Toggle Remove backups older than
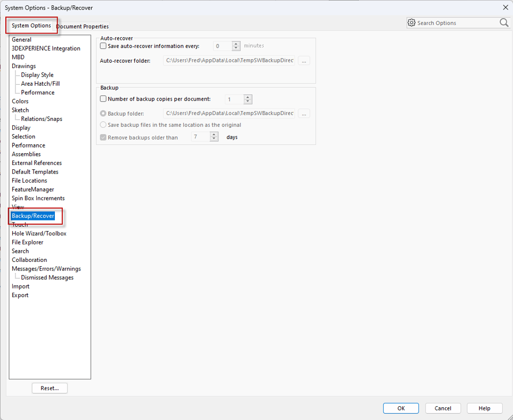513x420 pixels. (x=103, y=137)
